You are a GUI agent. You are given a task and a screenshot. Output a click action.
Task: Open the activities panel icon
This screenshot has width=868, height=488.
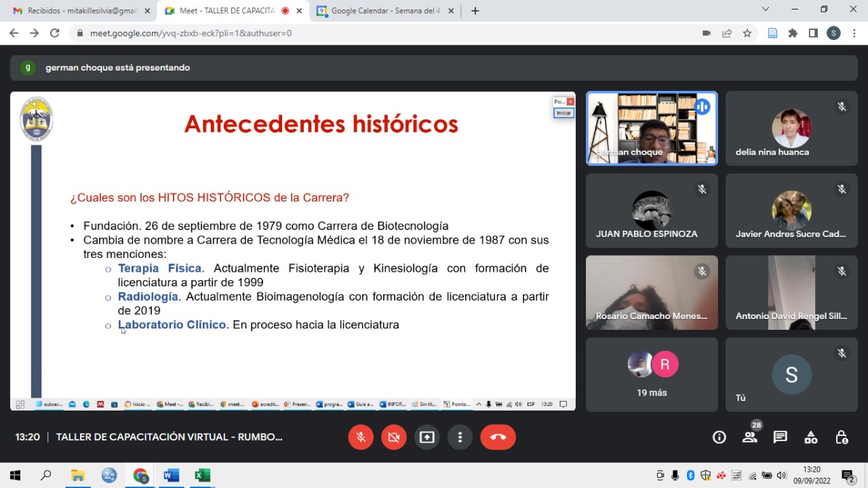[810, 437]
